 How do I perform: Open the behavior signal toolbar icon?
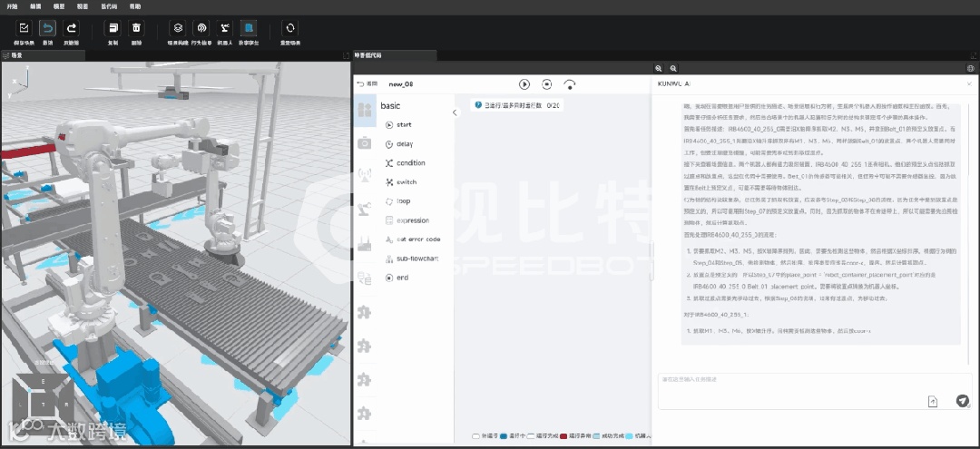coord(201,28)
